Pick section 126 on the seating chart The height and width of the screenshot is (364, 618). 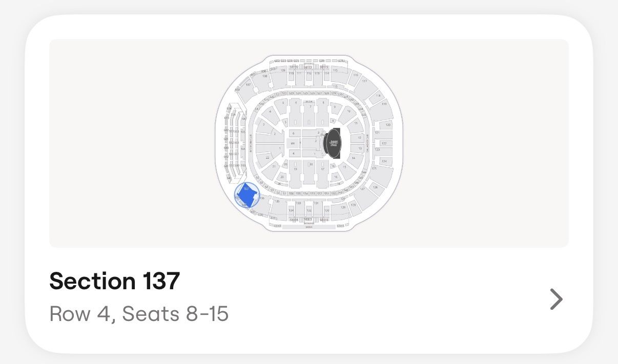[x=375, y=187]
